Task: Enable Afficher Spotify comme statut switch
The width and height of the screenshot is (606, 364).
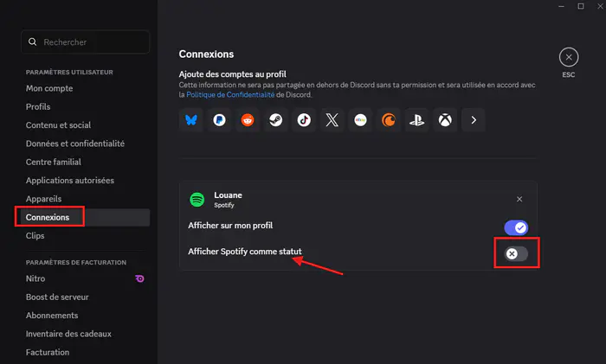Action: click(516, 253)
